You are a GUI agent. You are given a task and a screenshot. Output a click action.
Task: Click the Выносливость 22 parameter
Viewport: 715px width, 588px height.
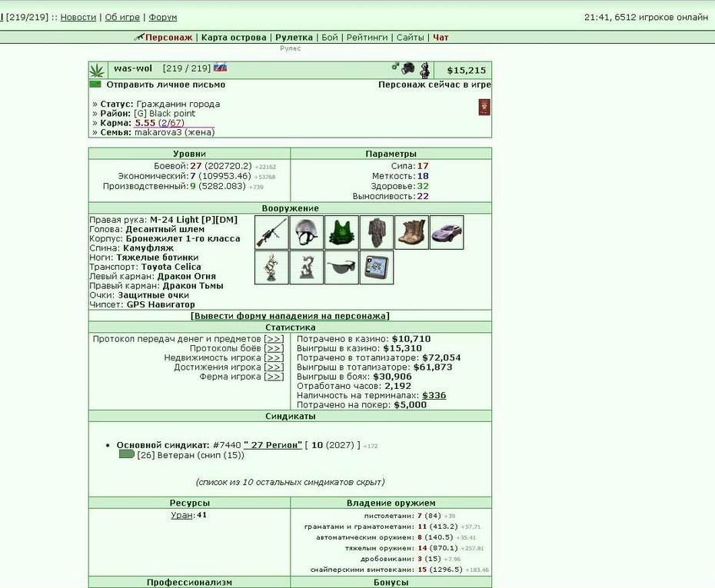pyautogui.click(x=391, y=196)
